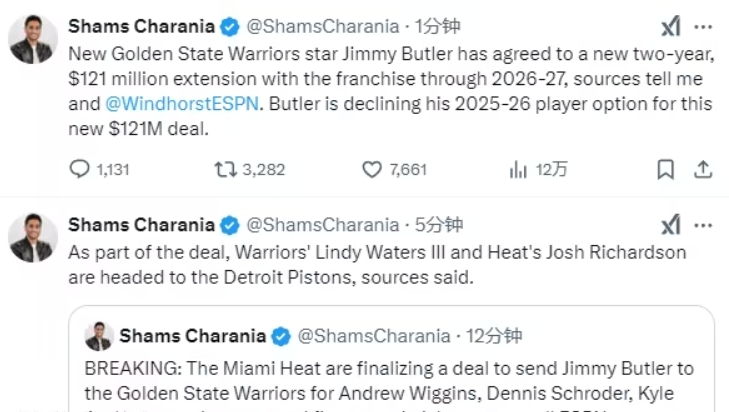Open more options menu on second tweet
Screen dimensions: 729x412
[x=704, y=225]
